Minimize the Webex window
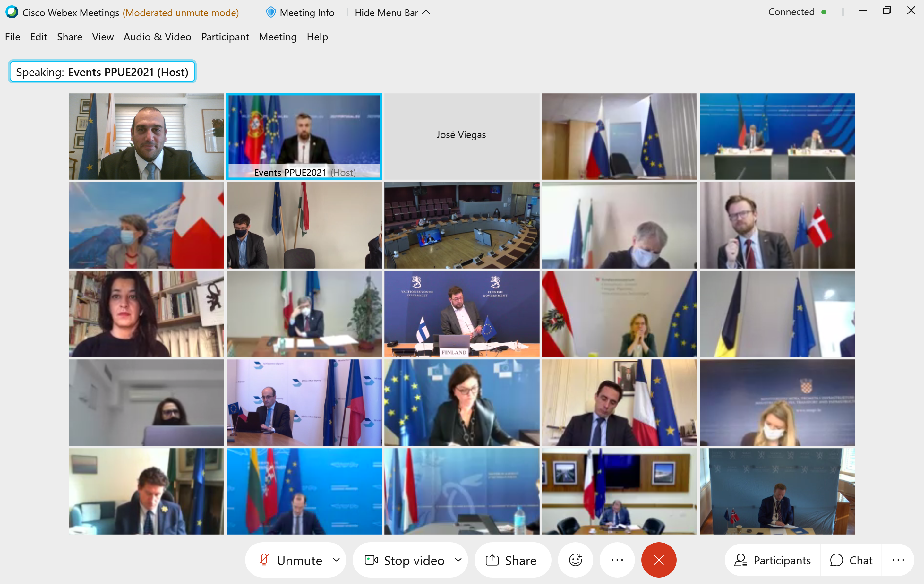 [863, 11]
